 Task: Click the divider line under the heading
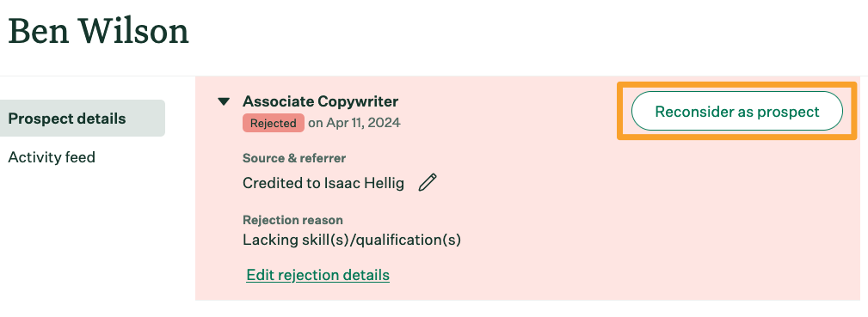(x=434, y=76)
